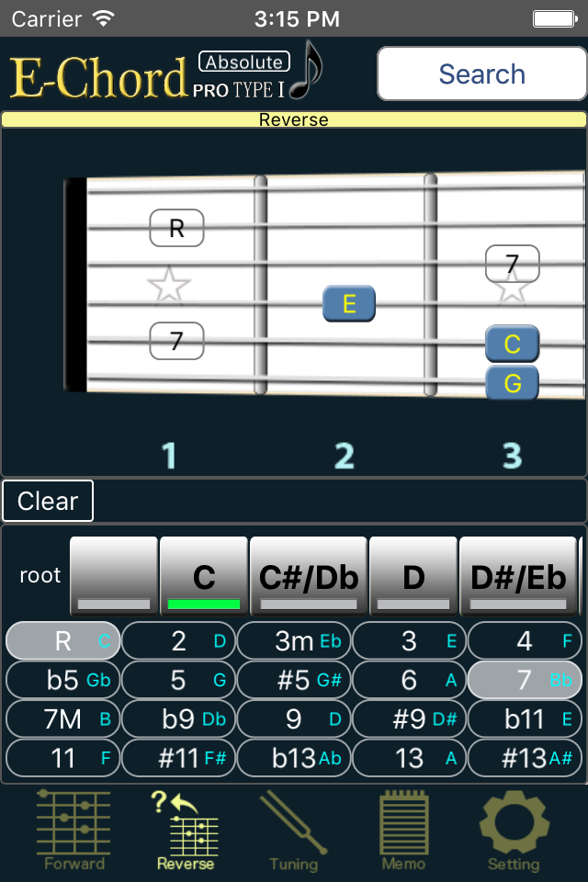Toggle interval 3 E

[x=409, y=640]
